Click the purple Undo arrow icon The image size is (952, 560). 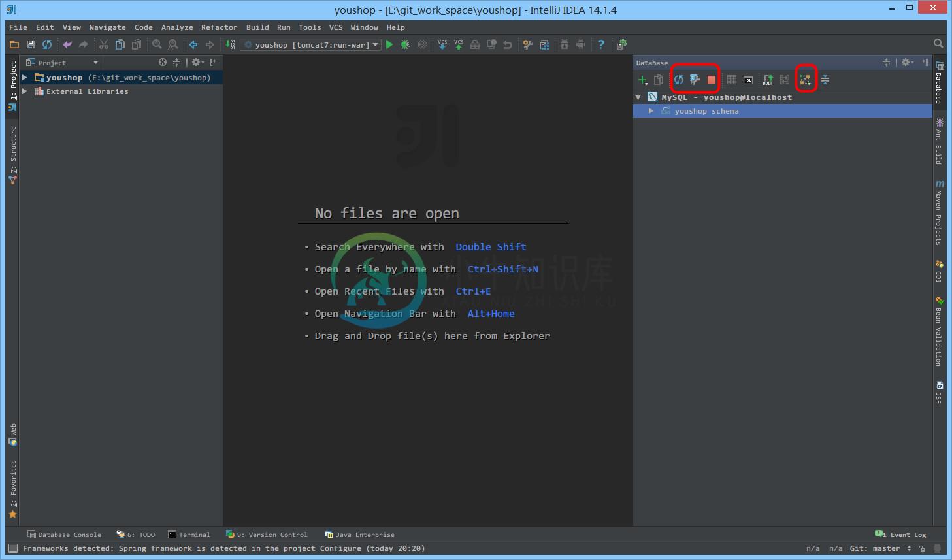click(67, 44)
